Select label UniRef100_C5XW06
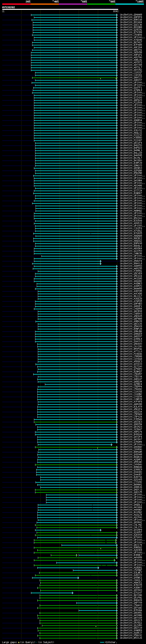This screenshot has height=644, width=146. 131,35
